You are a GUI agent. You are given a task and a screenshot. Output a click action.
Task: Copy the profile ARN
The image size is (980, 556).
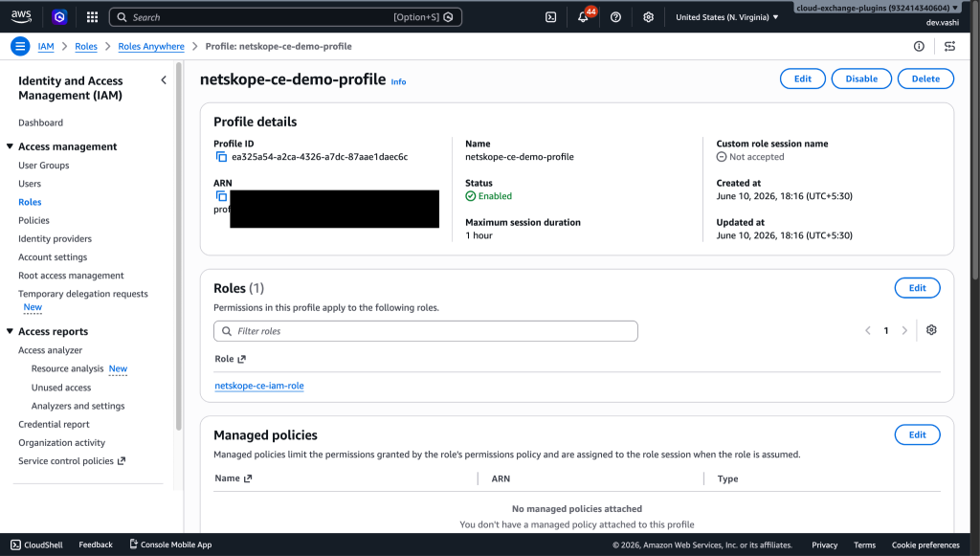click(221, 196)
